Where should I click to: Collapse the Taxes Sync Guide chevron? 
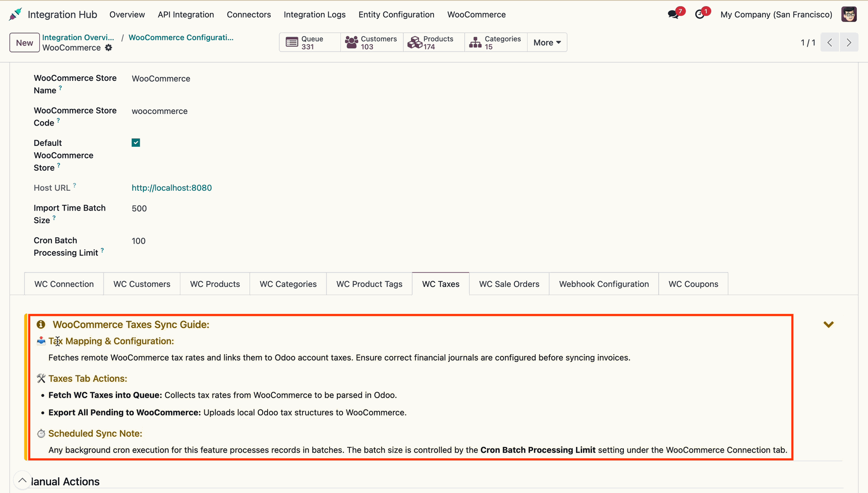pyautogui.click(x=829, y=324)
